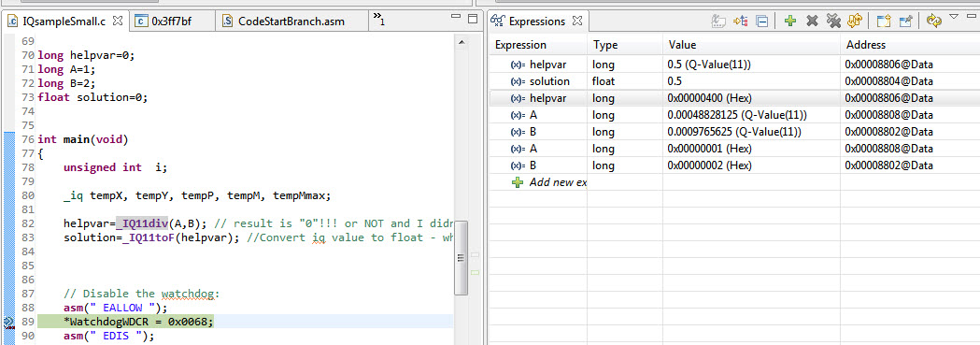Click line 72 long B=2;

click(67, 83)
